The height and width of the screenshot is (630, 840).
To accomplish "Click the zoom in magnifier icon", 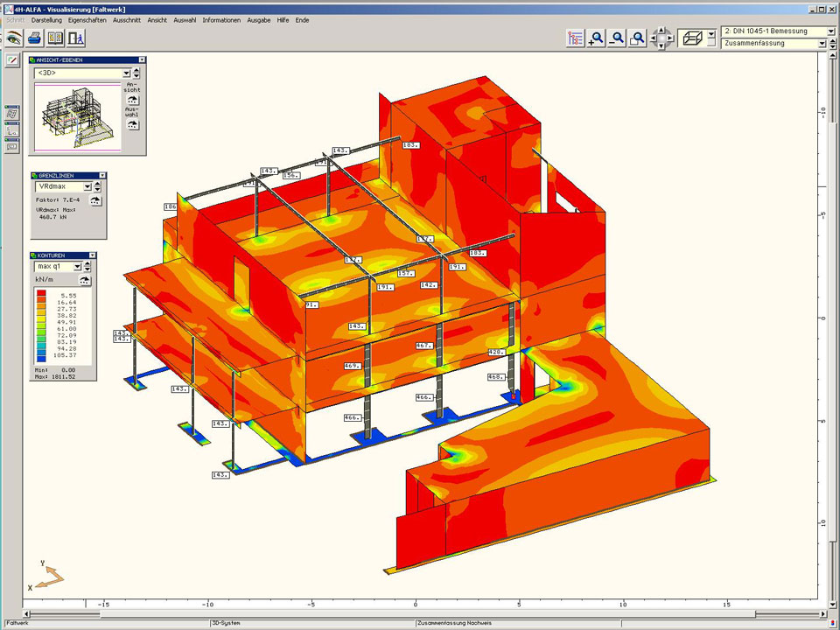I will [x=597, y=38].
